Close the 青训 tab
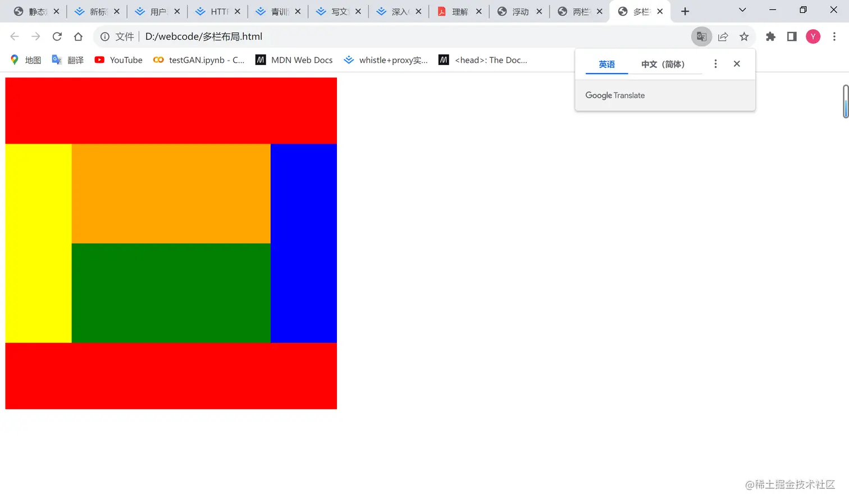Viewport: 849px width, 504px height. click(x=298, y=11)
